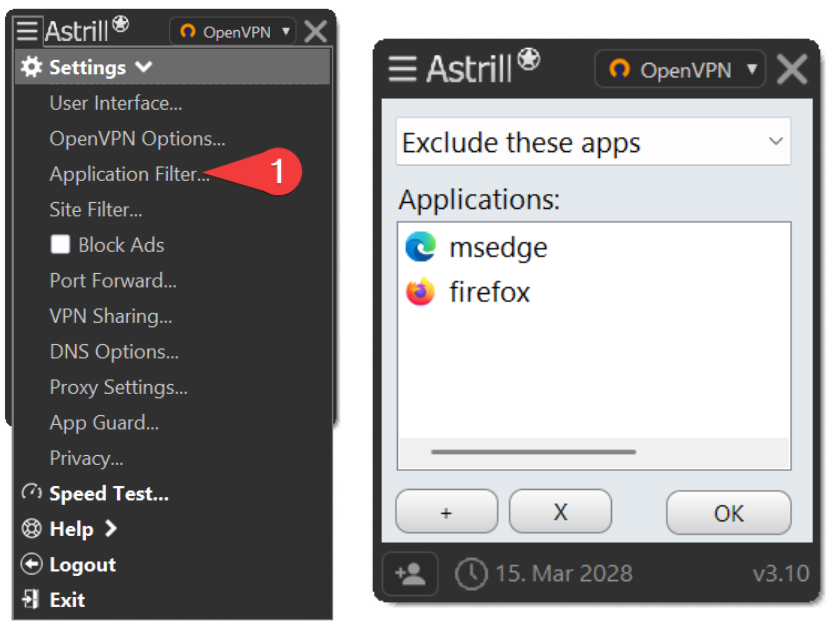Click the 15. Mar 2028 expiry date

[564, 574]
